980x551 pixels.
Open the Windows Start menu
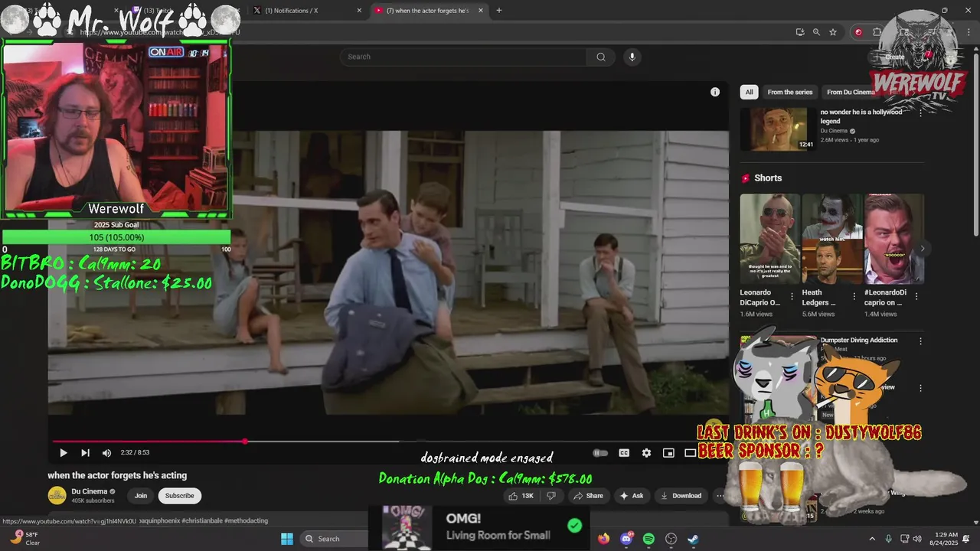pos(287,539)
